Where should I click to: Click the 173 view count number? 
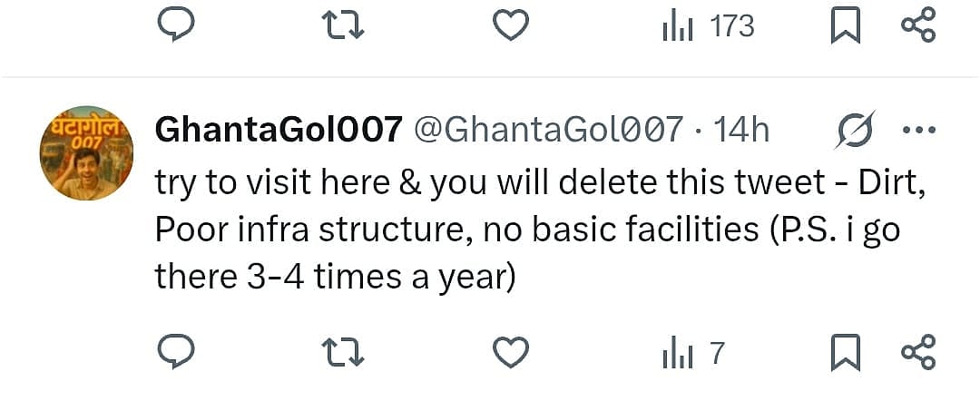click(x=731, y=26)
